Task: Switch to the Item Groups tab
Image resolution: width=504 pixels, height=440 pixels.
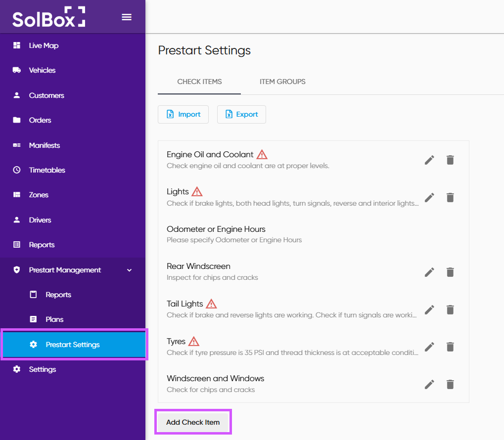Action: [282, 82]
